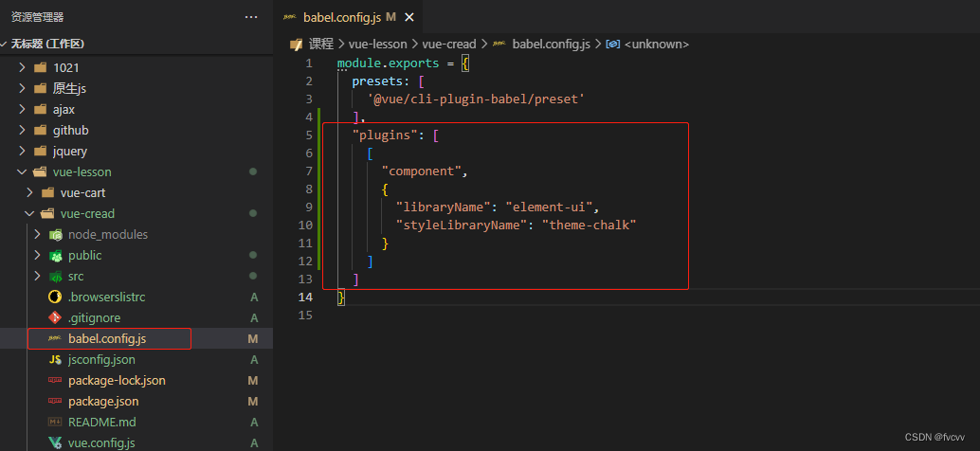Click line number 14 in the gutter
The height and width of the screenshot is (451, 980).
(x=305, y=297)
